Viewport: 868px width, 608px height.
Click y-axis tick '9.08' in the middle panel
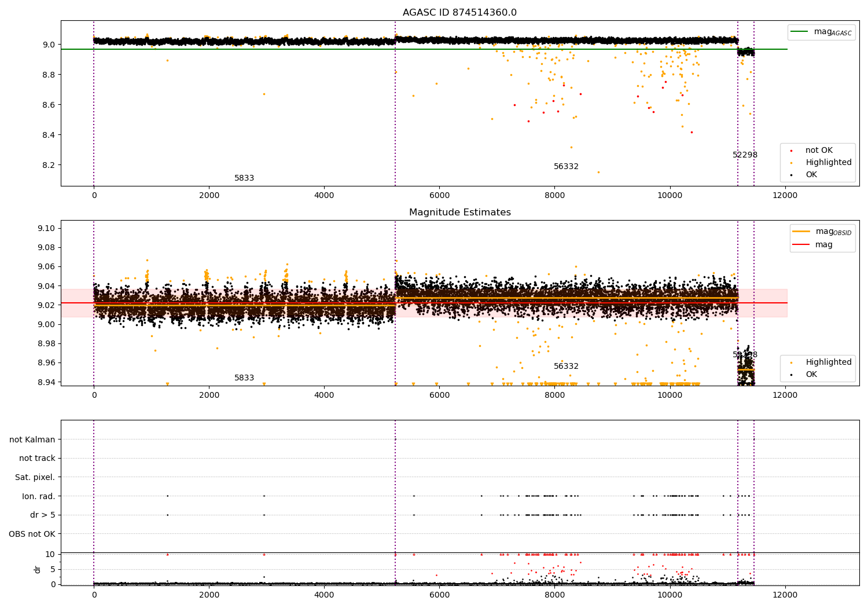click(47, 247)
